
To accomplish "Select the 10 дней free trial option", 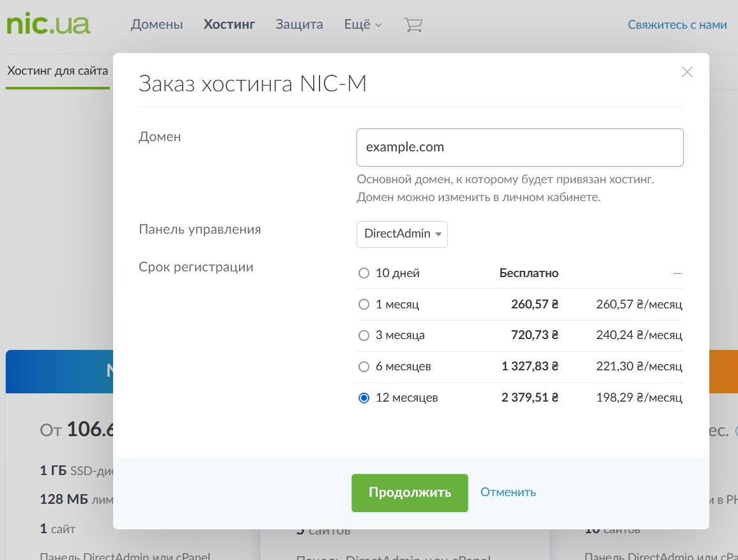I will (x=364, y=273).
